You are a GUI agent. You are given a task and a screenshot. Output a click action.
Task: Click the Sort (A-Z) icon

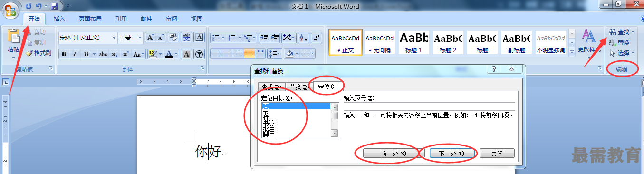tap(304, 38)
